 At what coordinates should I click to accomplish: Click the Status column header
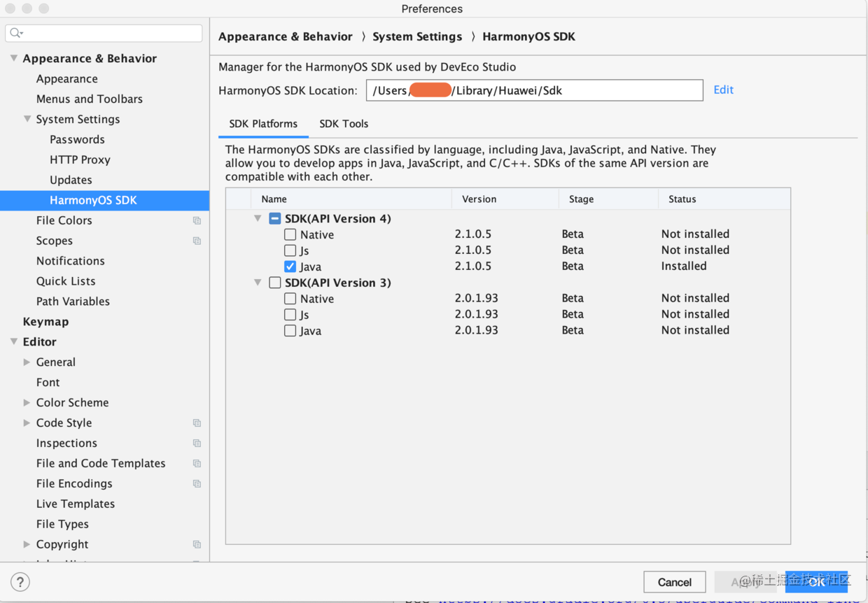[x=724, y=199]
